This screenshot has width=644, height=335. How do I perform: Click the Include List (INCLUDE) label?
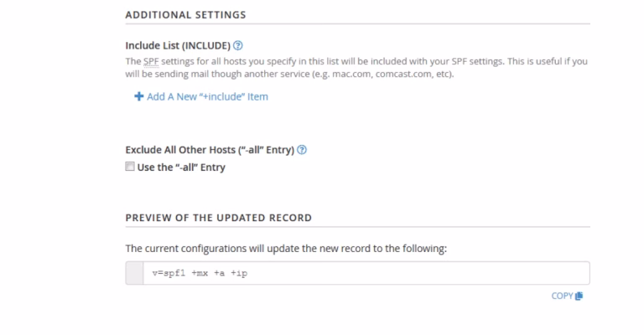pyautogui.click(x=178, y=44)
